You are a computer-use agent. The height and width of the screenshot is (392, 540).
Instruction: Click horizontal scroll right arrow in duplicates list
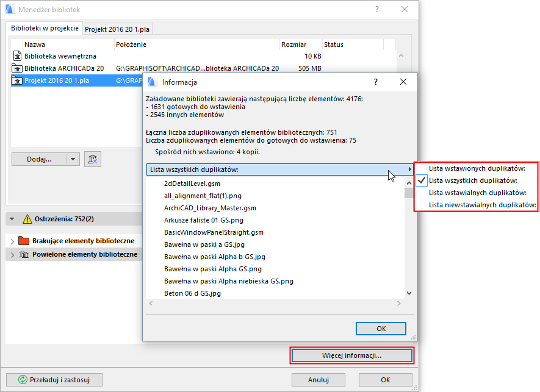coord(399,303)
